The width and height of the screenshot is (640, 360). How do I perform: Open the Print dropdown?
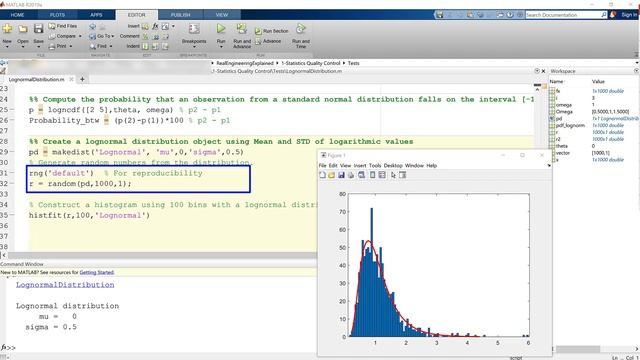pyautogui.click(x=61, y=46)
